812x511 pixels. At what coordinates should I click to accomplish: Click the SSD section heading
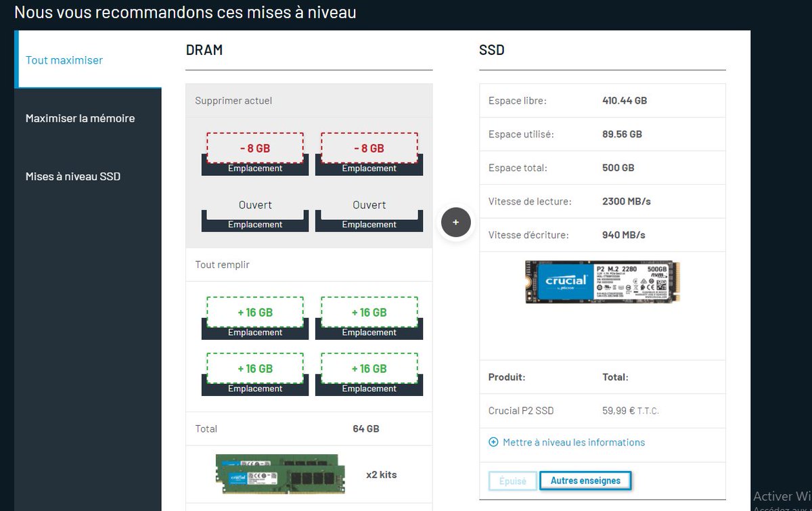(x=491, y=50)
